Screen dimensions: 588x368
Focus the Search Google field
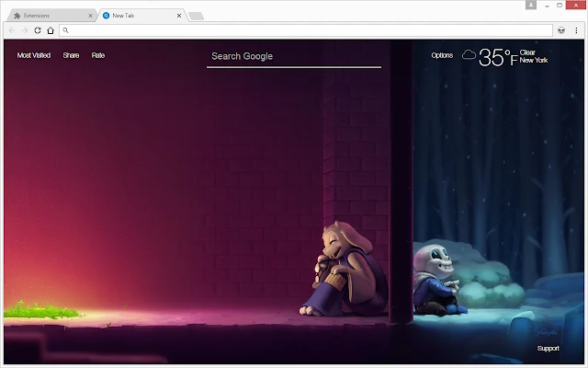point(294,57)
